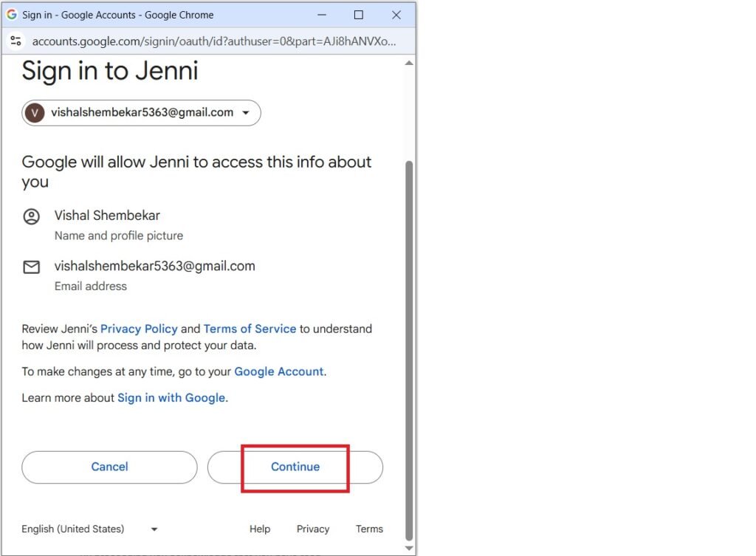The width and height of the screenshot is (756, 556).
Task: Click the URL in the address bar
Action: [214, 41]
